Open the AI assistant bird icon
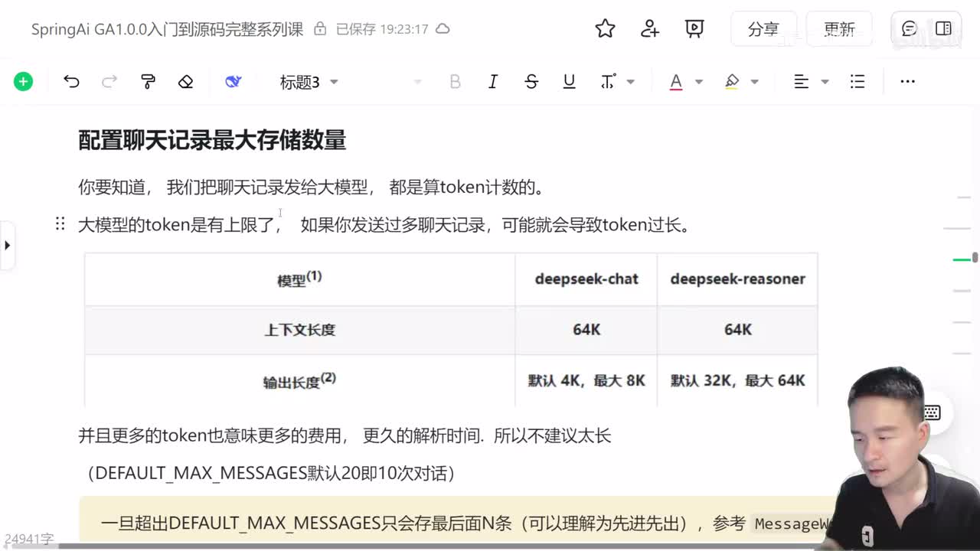This screenshot has height=551, width=980. [x=234, y=82]
